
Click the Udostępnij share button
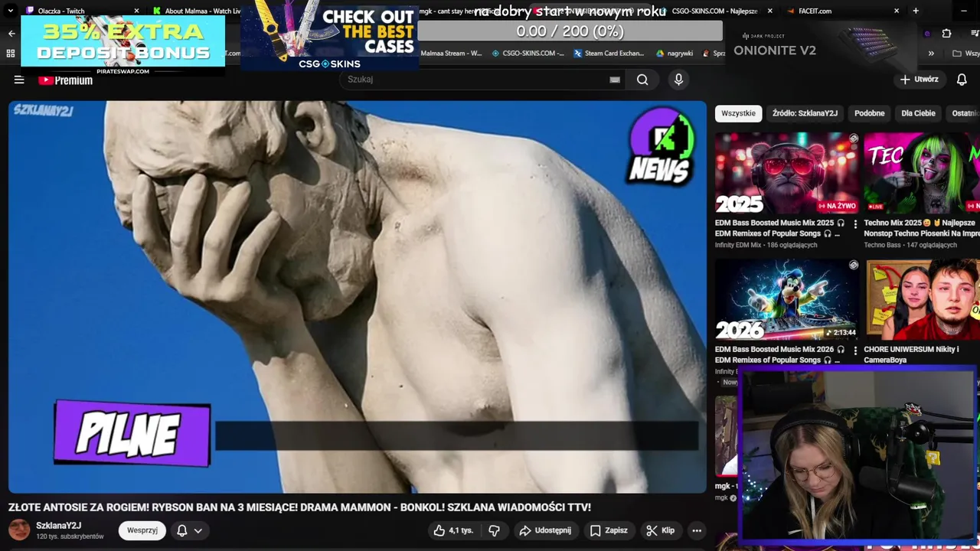coord(545,530)
